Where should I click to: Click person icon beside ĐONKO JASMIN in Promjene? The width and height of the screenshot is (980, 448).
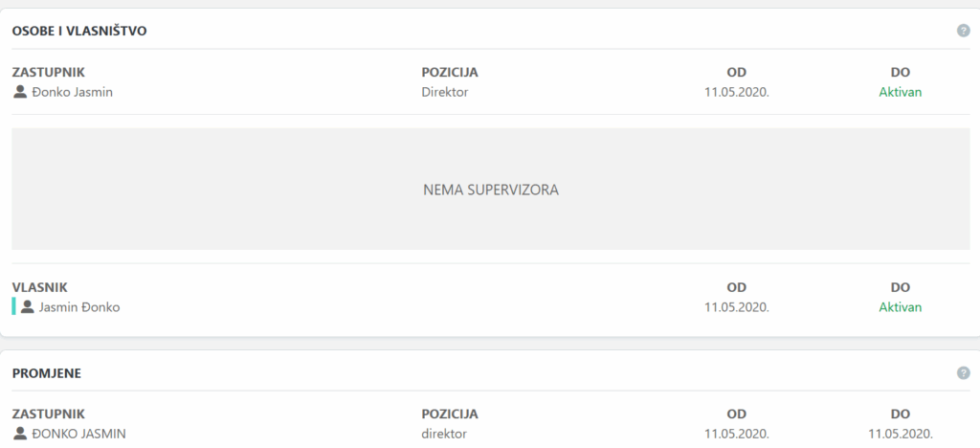pyautogui.click(x=20, y=434)
